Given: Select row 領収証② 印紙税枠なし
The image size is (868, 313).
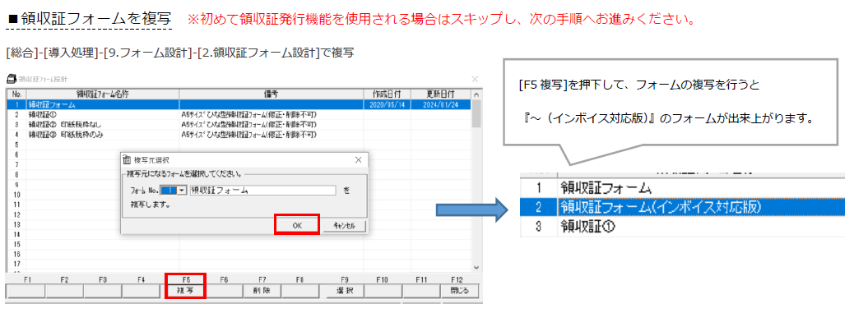Looking at the screenshot, I should pyautogui.click(x=239, y=124).
